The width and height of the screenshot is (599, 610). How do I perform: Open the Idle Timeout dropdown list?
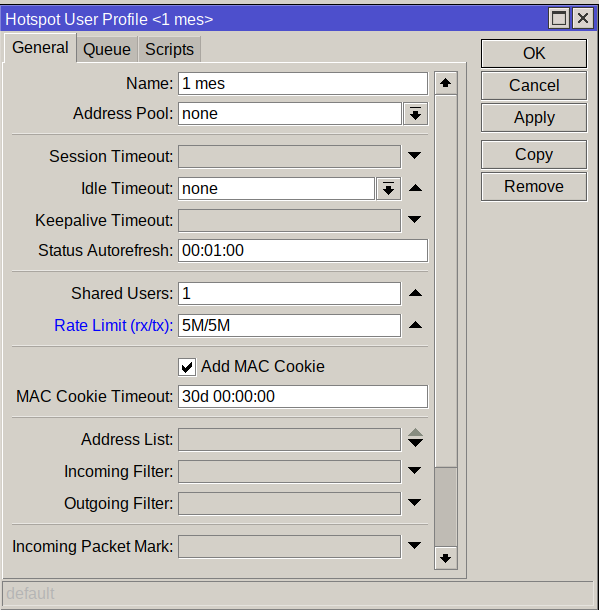click(389, 189)
